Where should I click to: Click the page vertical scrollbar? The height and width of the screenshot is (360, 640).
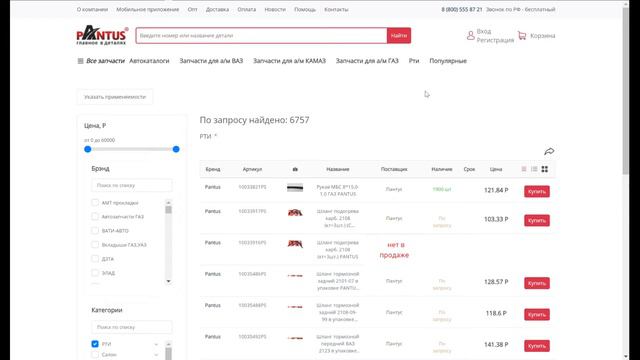click(x=625, y=90)
